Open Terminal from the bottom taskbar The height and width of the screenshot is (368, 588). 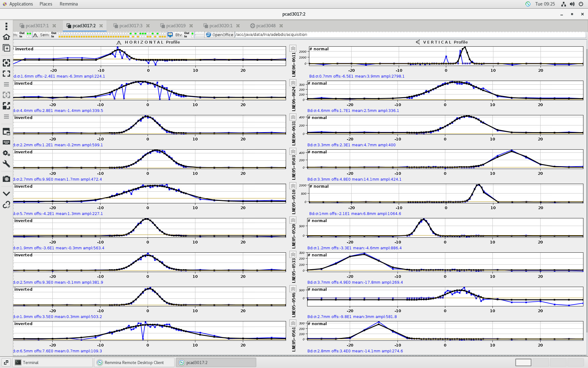point(31,362)
